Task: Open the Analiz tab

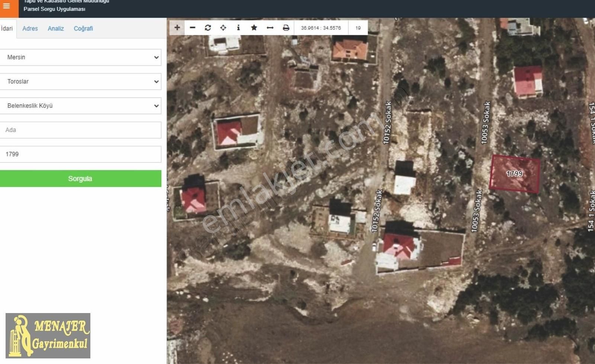Action: pos(56,29)
